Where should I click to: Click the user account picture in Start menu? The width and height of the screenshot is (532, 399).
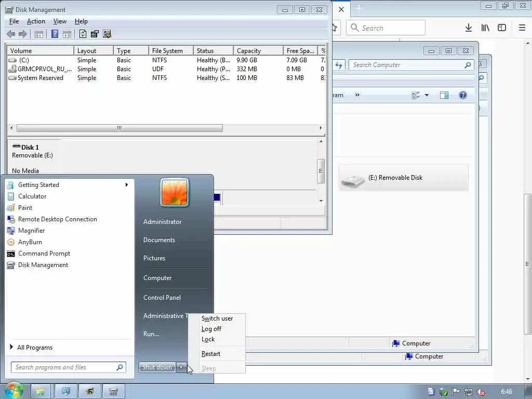175,192
